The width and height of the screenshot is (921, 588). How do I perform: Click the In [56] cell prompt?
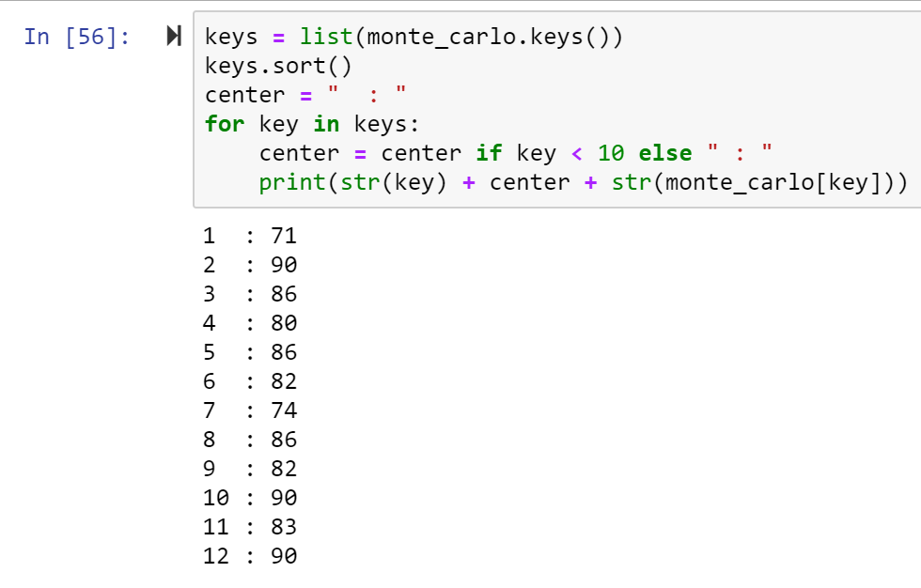coord(77,37)
